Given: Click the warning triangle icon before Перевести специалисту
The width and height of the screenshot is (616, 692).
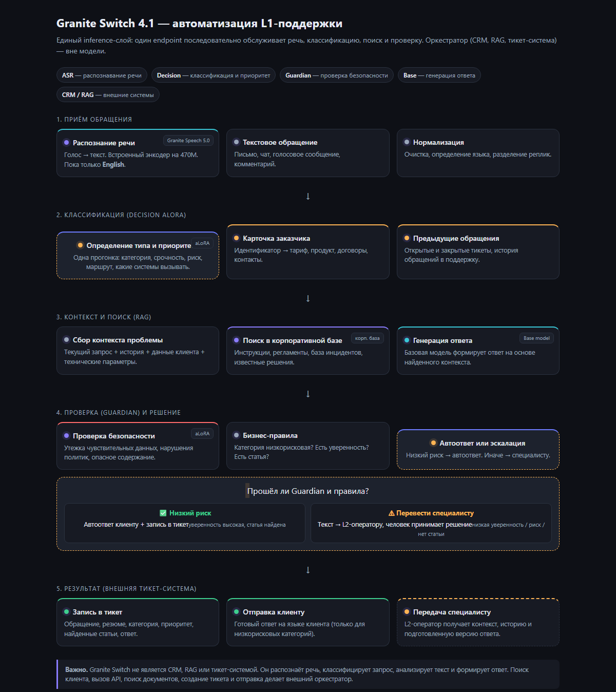Looking at the screenshot, I should (392, 513).
